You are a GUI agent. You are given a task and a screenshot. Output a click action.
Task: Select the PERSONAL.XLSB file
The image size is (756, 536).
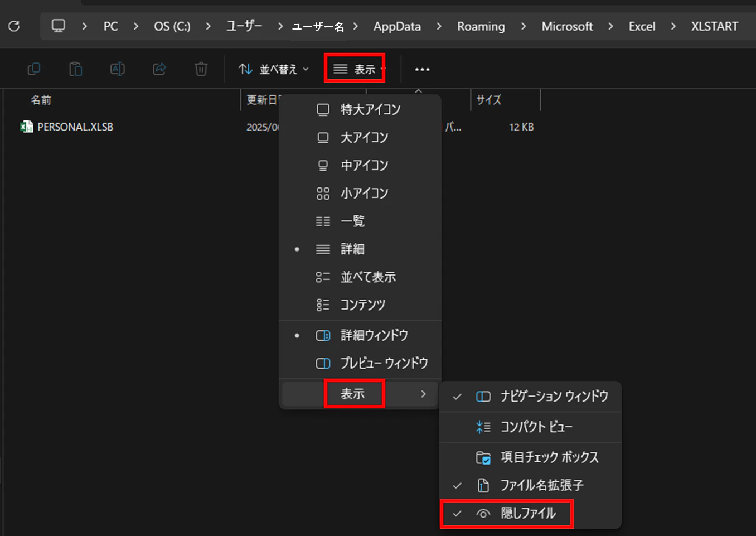tap(75, 127)
